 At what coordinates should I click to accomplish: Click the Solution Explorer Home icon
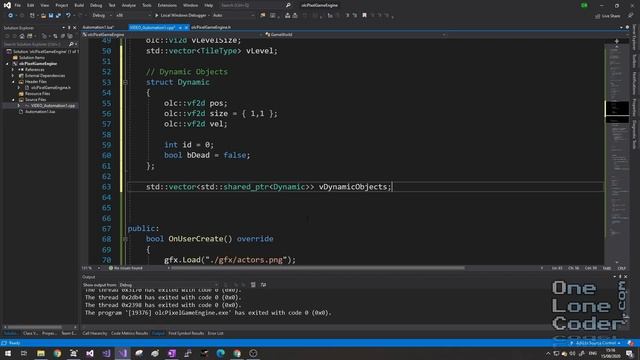pyautogui.click(x=22, y=36)
